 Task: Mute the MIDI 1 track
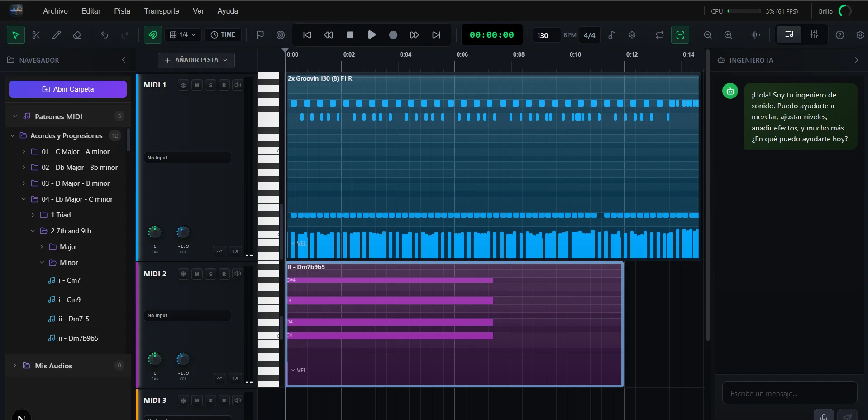[197, 85]
